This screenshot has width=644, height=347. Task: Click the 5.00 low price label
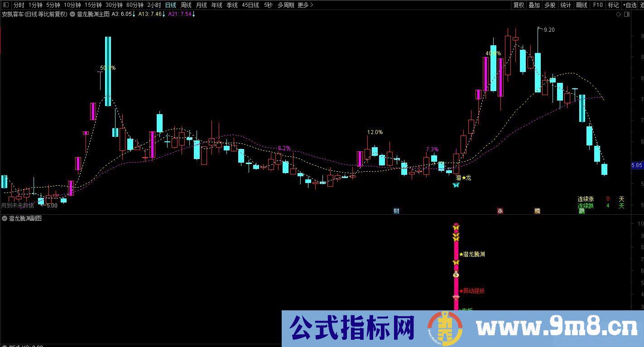[x=52, y=205]
